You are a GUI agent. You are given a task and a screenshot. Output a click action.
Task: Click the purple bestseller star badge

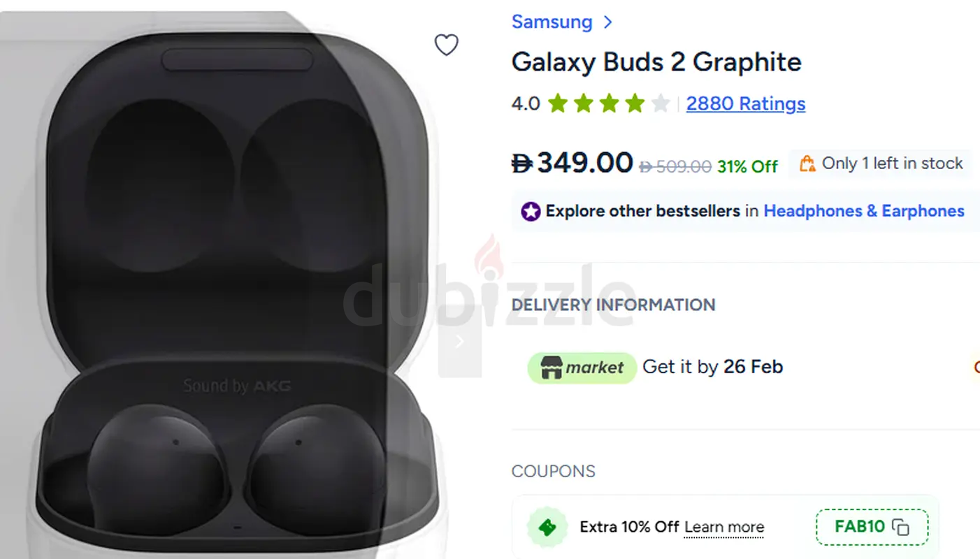click(531, 211)
